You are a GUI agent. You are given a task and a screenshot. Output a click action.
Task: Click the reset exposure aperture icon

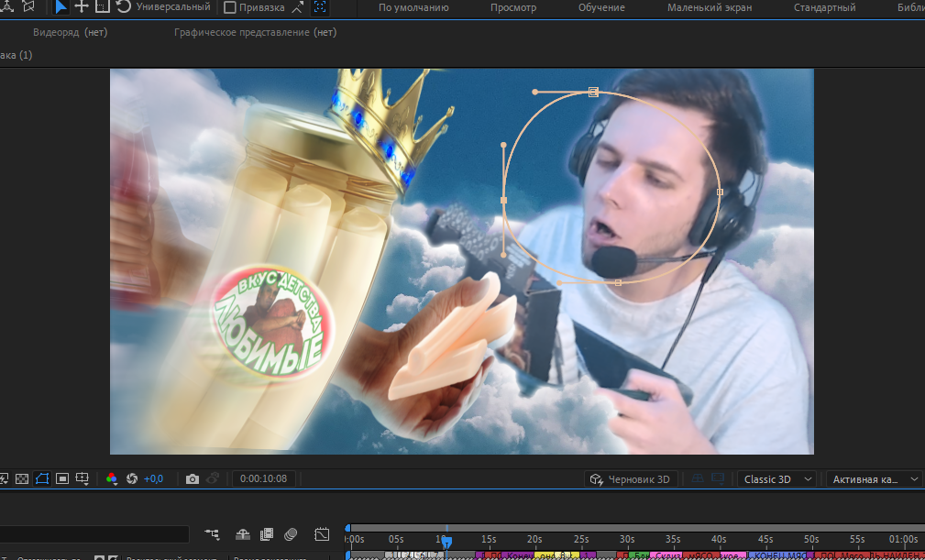point(132,478)
